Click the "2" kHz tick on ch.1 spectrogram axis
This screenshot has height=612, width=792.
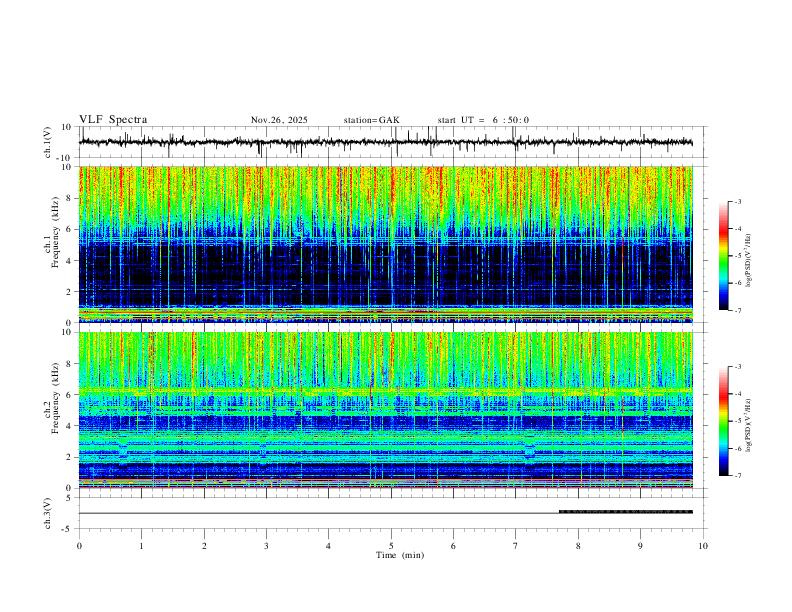(x=69, y=291)
